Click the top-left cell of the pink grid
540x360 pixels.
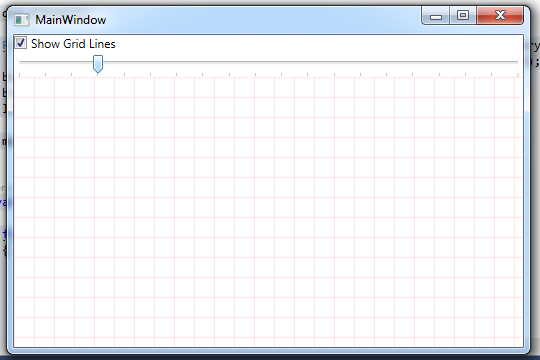pyautogui.click(x=24, y=88)
